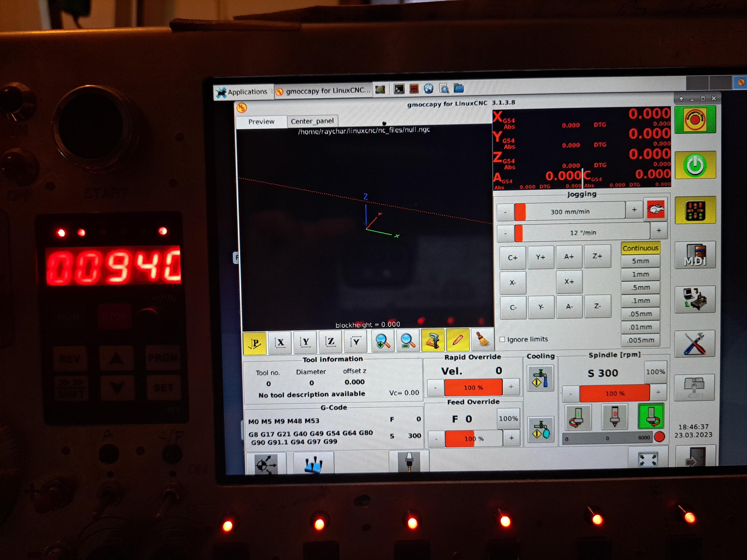Select .005mm jog increment

click(640, 340)
